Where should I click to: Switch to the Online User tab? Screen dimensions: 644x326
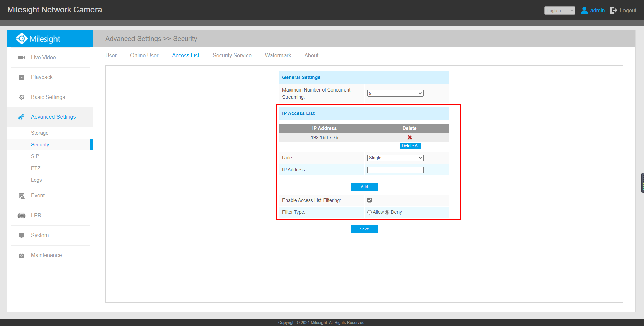pyautogui.click(x=144, y=55)
